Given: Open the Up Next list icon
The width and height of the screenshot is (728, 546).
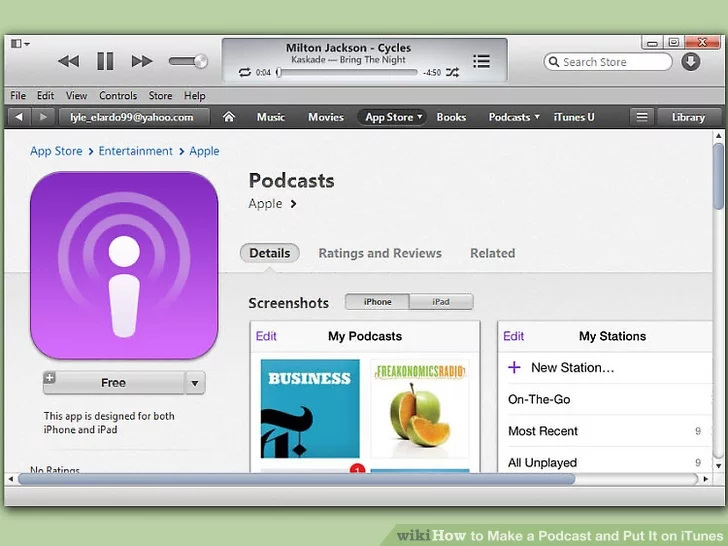Looking at the screenshot, I should click(481, 61).
